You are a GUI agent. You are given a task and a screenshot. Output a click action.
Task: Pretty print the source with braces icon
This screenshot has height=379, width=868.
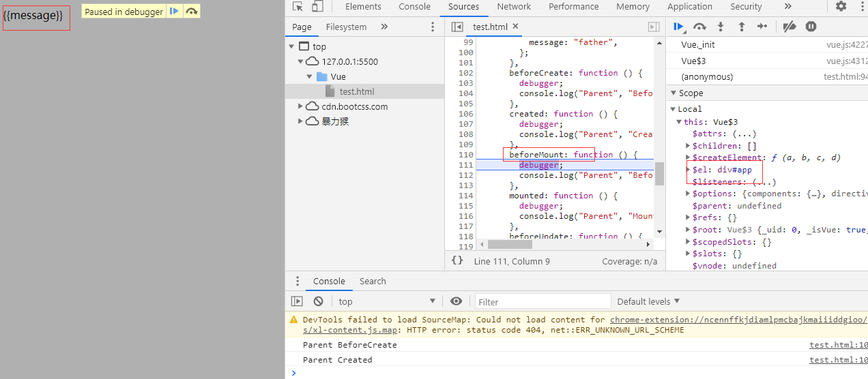pos(457,260)
